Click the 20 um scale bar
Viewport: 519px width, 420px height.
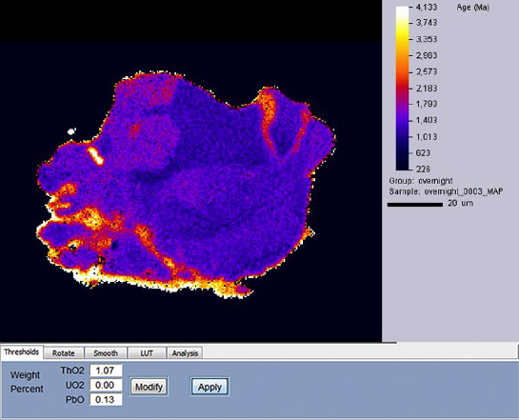click(415, 205)
